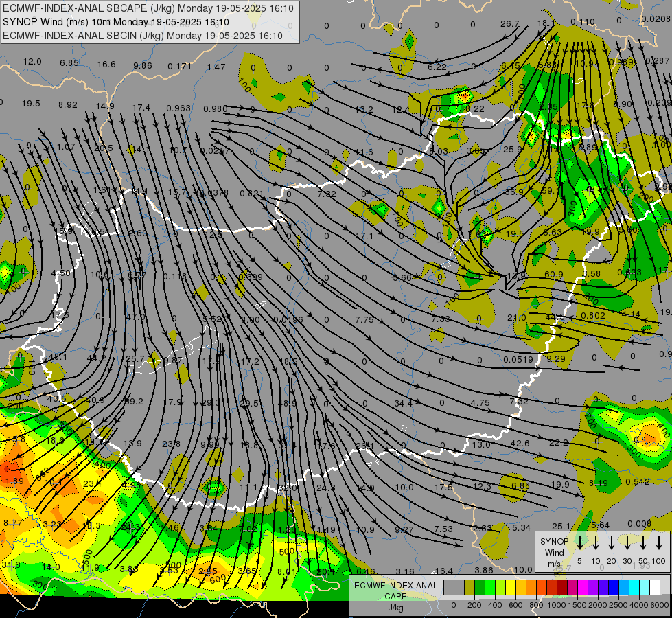672x618 pixels.
Task: Click the map value 6.88
Action: tap(521, 485)
